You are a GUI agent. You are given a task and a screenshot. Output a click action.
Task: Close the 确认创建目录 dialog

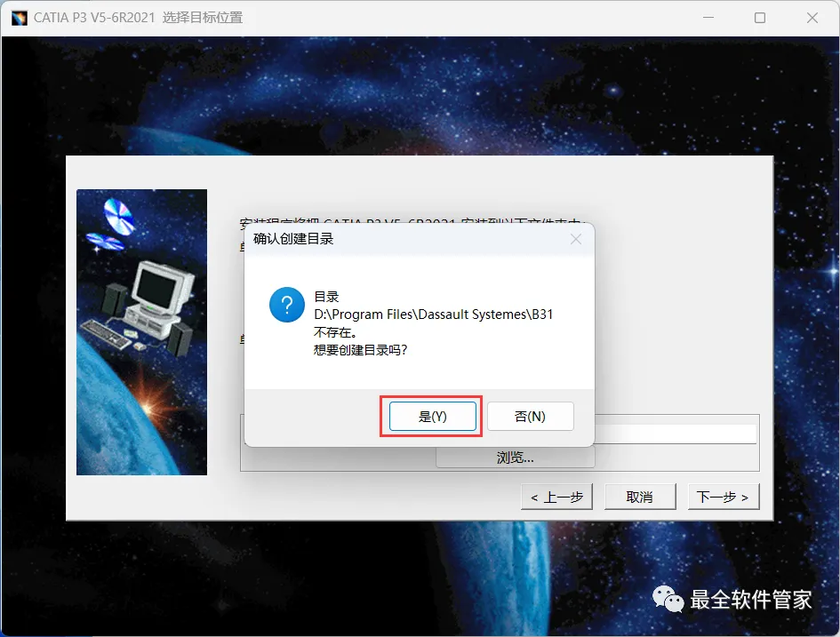point(576,239)
